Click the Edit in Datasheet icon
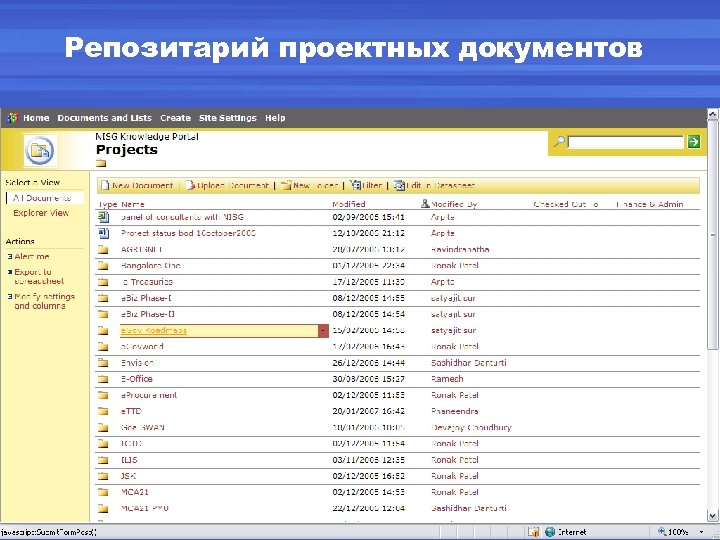Viewport: 720px width, 540px height. click(x=399, y=186)
